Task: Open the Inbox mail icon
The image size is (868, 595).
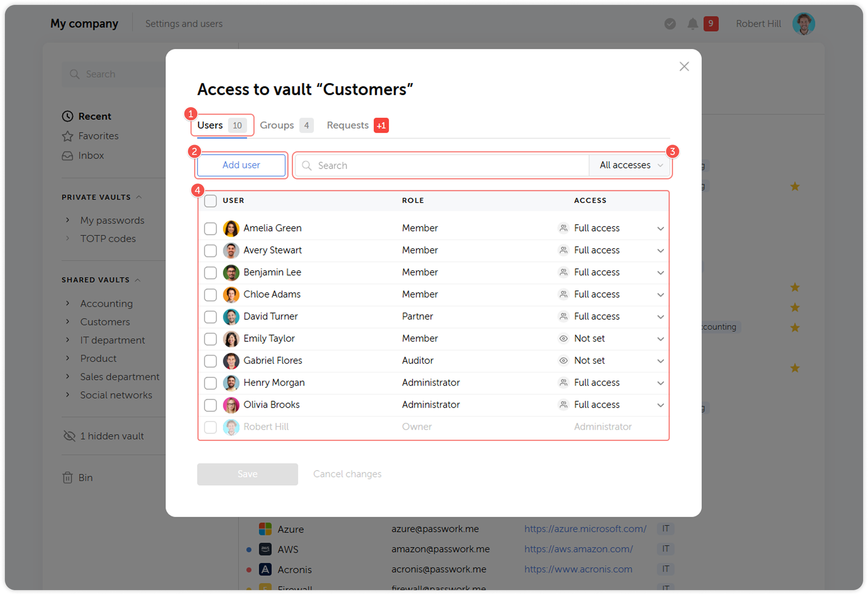Action: click(68, 155)
